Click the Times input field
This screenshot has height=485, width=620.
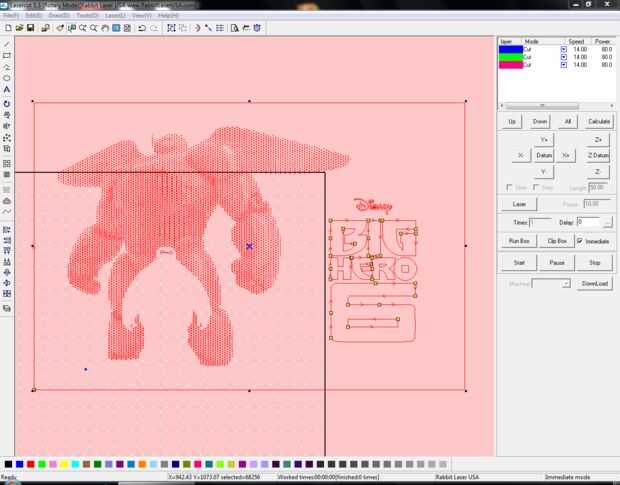tap(540, 223)
